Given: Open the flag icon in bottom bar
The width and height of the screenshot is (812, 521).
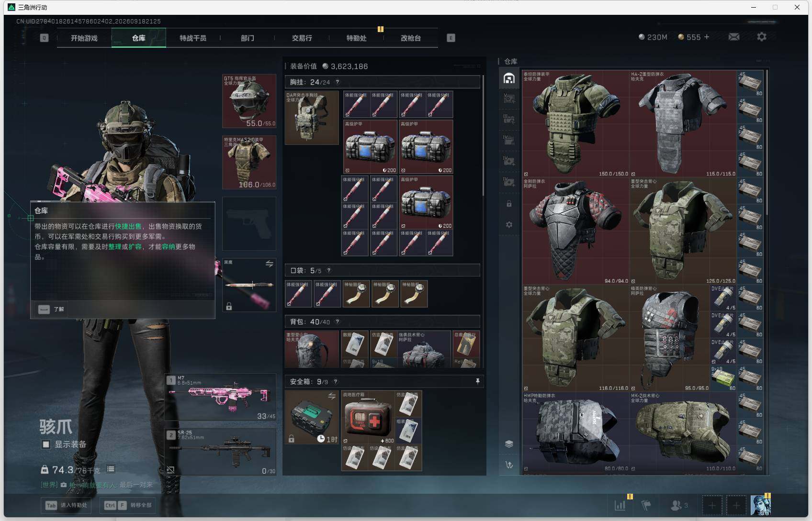Looking at the screenshot, I should [646, 505].
